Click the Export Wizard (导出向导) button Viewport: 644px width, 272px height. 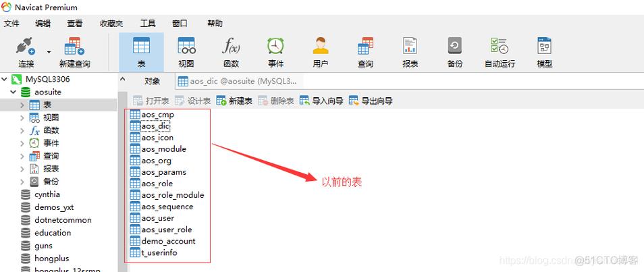coord(371,101)
